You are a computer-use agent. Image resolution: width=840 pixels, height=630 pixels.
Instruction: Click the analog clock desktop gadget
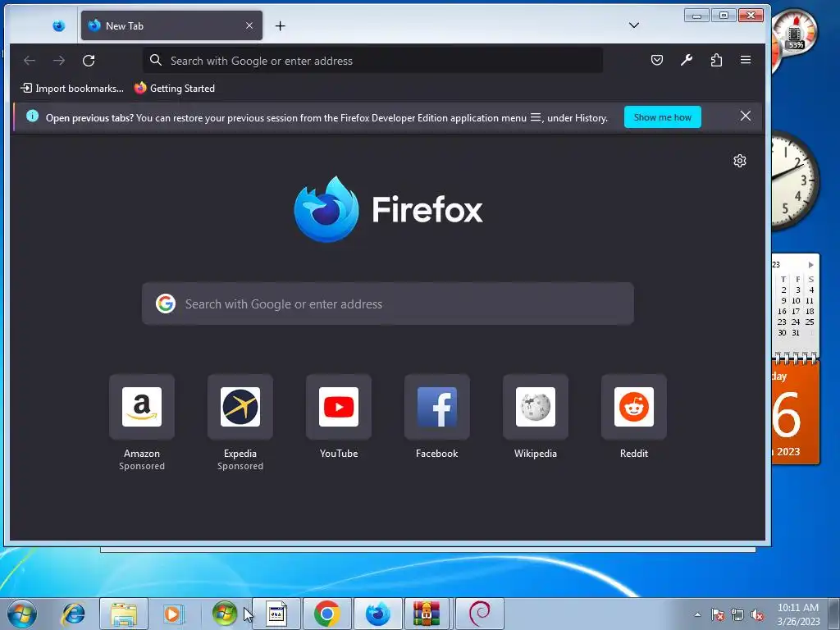tap(795, 180)
